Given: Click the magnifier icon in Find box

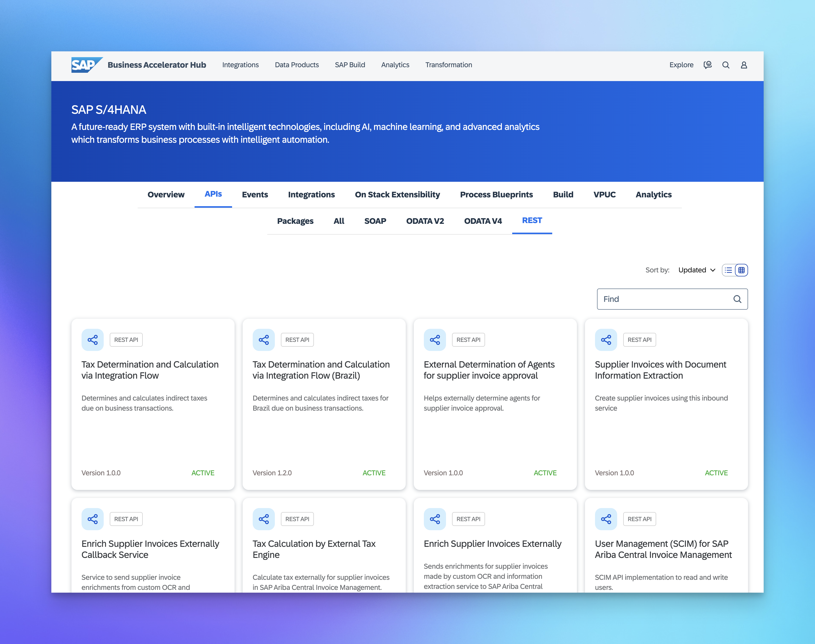Looking at the screenshot, I should pyautogui.click(x=737, y=299).
